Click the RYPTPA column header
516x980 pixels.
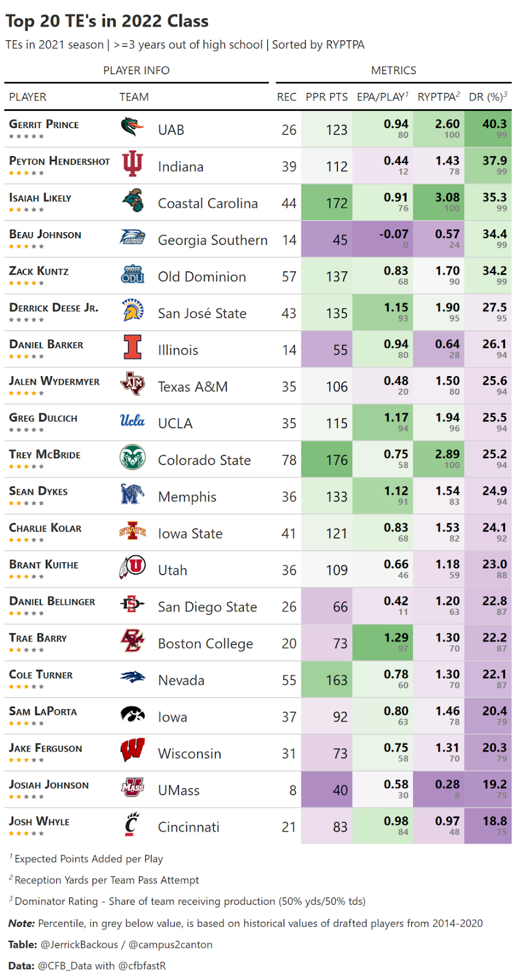coord(439,97)
